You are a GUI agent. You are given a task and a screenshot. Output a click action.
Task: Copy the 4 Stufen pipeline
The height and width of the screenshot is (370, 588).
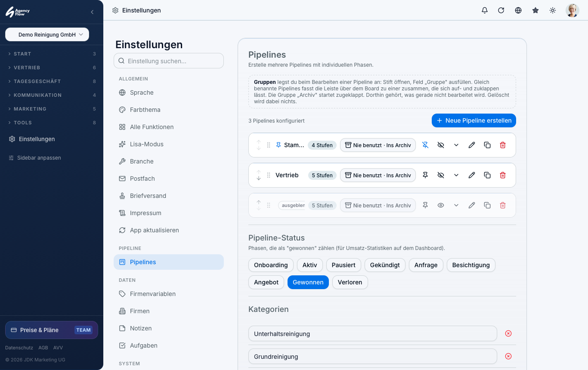pyautogui.click(x=487, y=145)
